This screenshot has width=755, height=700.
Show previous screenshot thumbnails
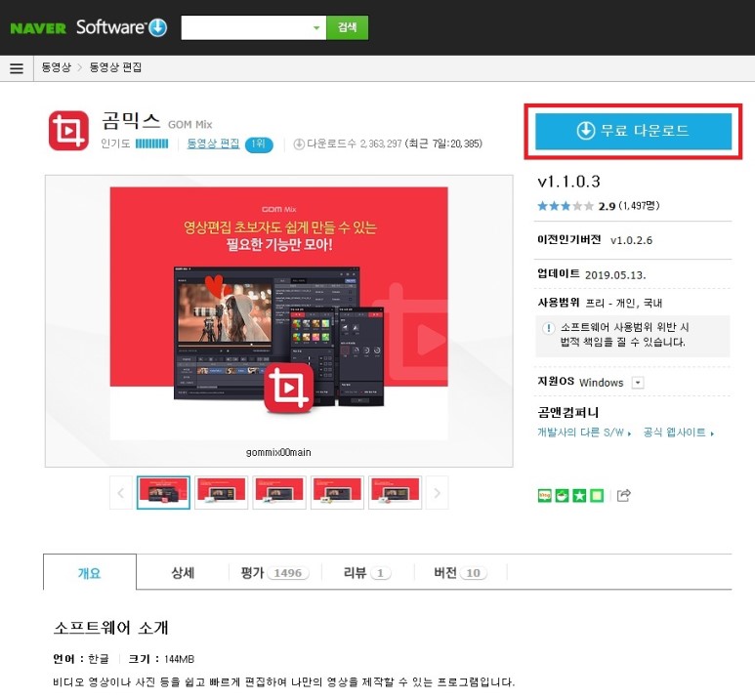point(121,492)
